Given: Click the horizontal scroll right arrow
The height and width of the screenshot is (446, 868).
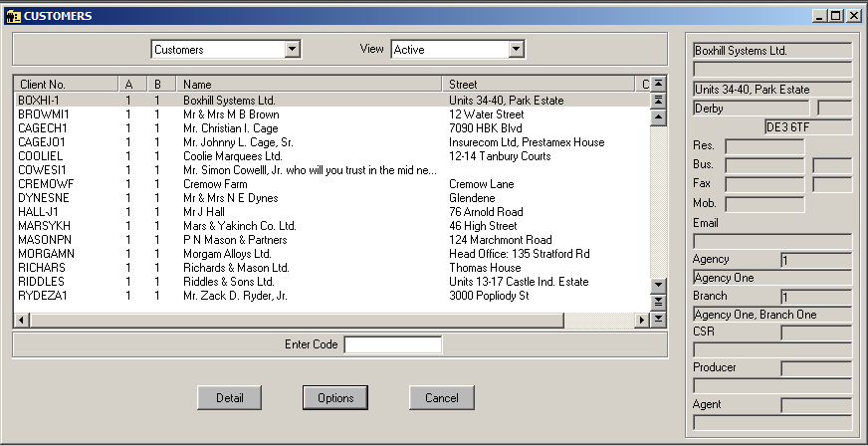Looking at the screenshot, I should [x=642, y=320].
